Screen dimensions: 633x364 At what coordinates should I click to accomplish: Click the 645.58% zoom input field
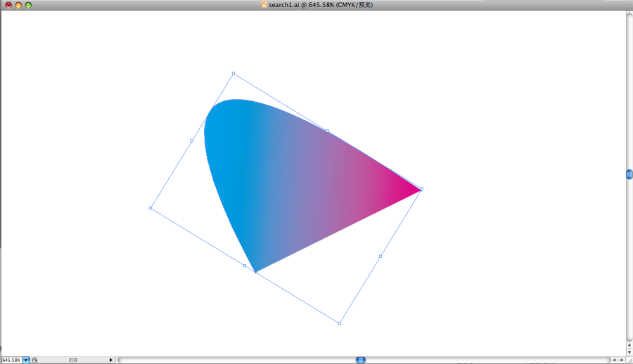(11, 360)
